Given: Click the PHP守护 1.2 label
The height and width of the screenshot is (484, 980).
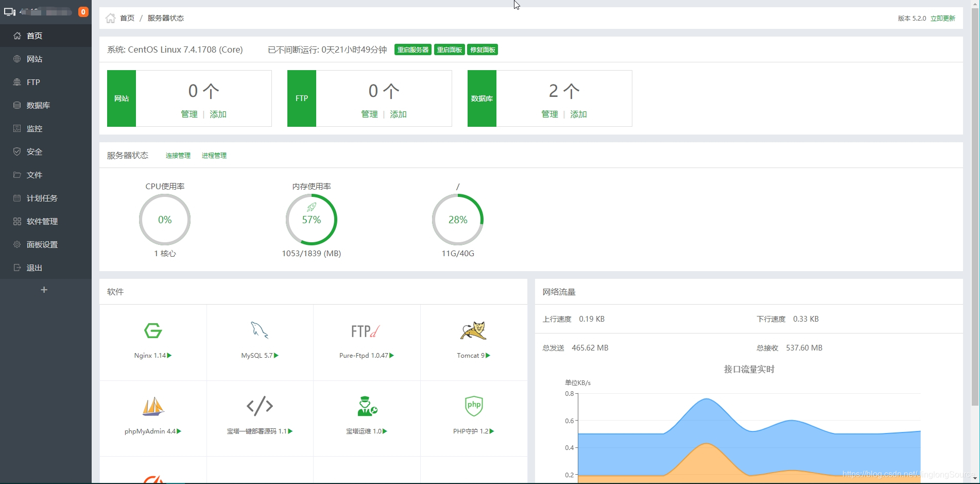Looking at the screenshot, I should tap(473, 431).
